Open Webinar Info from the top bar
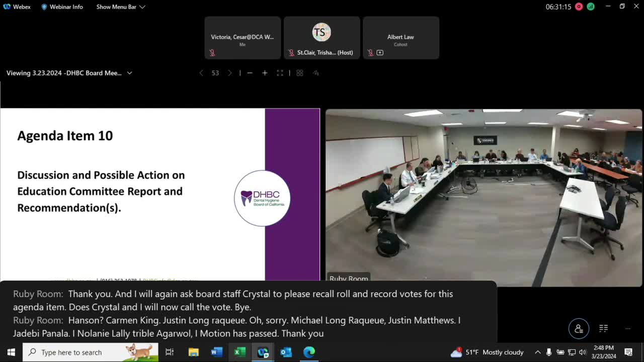 (x=62, y=7)
